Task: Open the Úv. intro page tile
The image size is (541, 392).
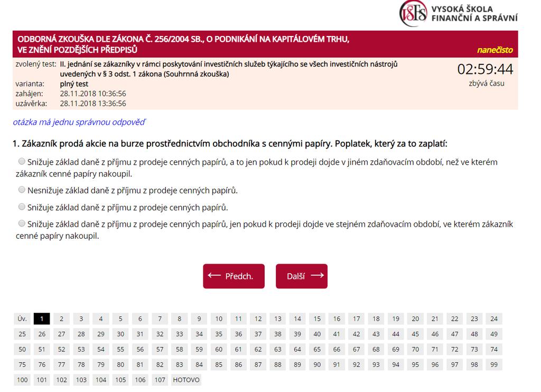Action: 22,319
